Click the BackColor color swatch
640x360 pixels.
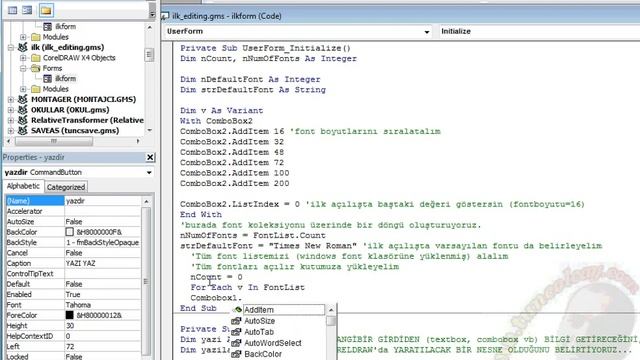click(x=69, y=232)
